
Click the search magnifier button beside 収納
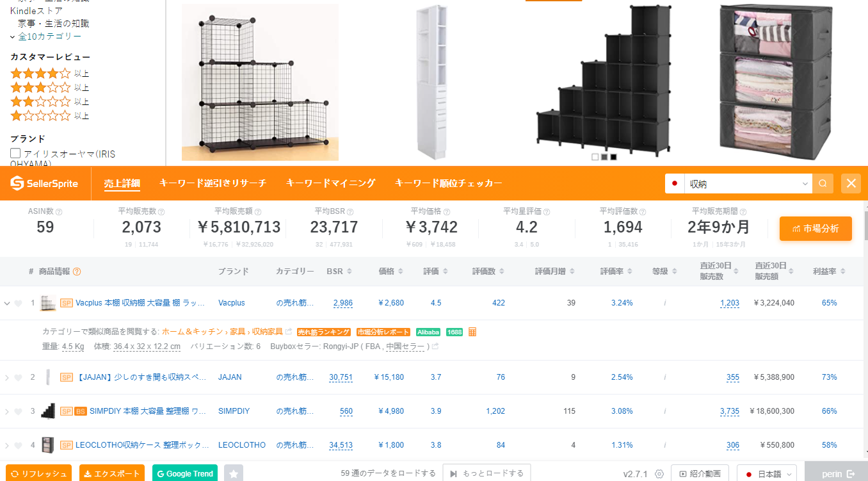823,184
